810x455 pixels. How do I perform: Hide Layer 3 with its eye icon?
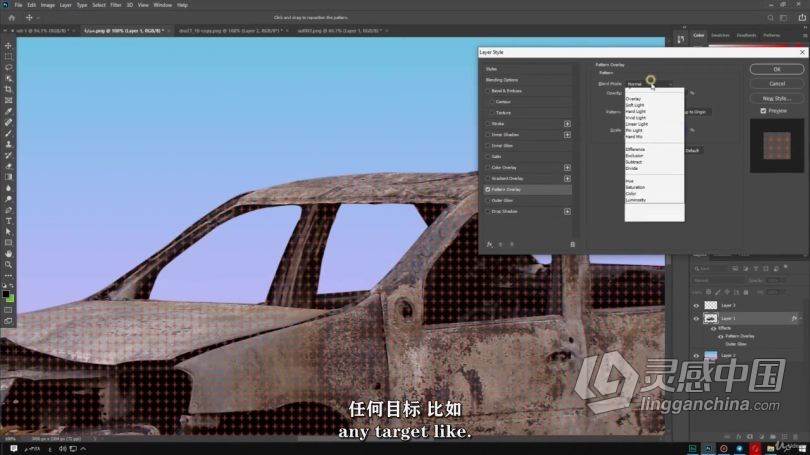pyautogui.click(x=696, y=306)
